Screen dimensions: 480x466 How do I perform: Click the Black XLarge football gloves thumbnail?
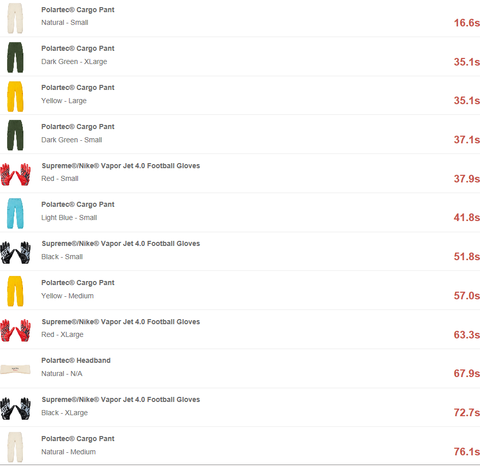(15, 408)
